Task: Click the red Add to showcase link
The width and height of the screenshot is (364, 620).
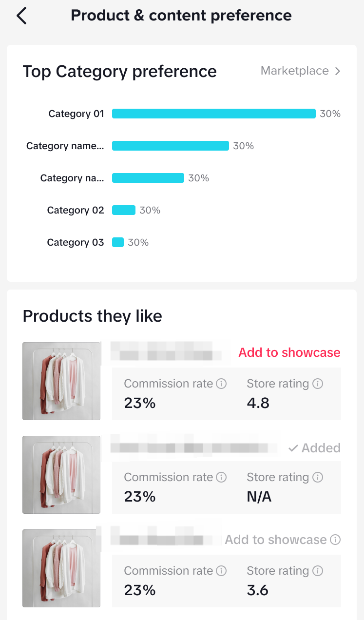Action: tap(289, 352)
